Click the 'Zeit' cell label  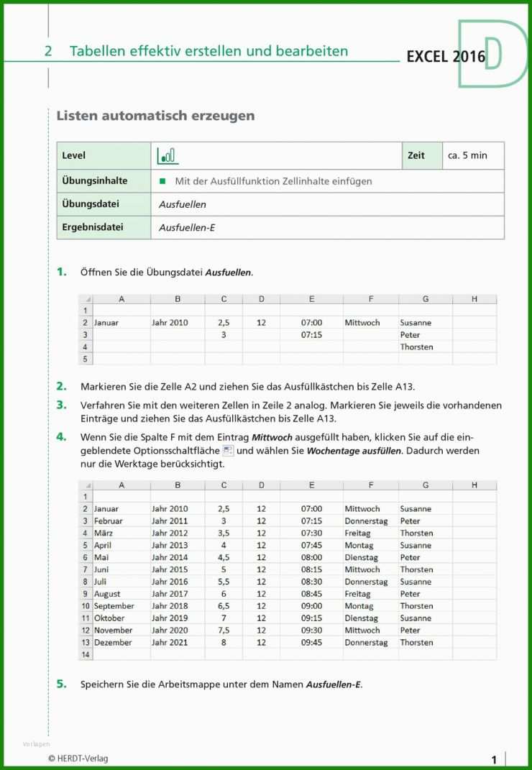tap(416, 156)
